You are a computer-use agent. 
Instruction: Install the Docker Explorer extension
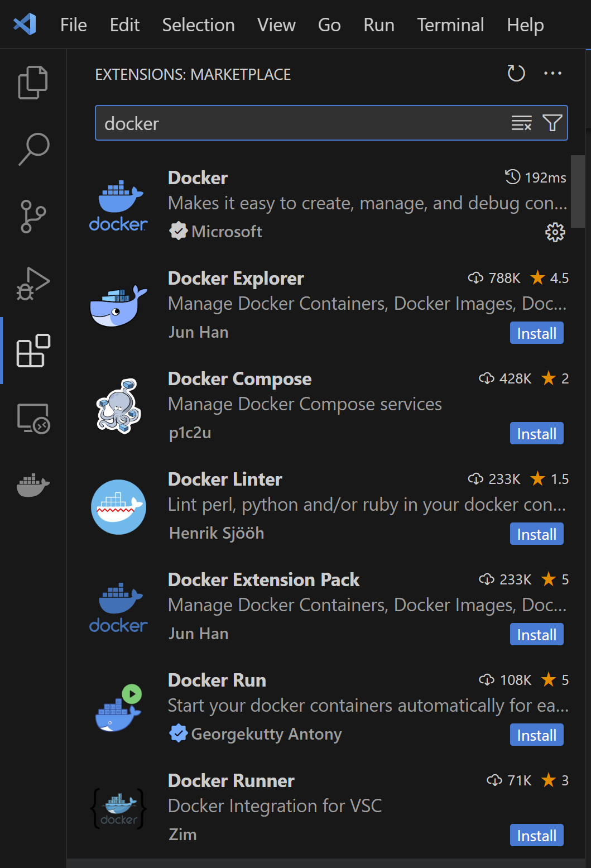536,333
